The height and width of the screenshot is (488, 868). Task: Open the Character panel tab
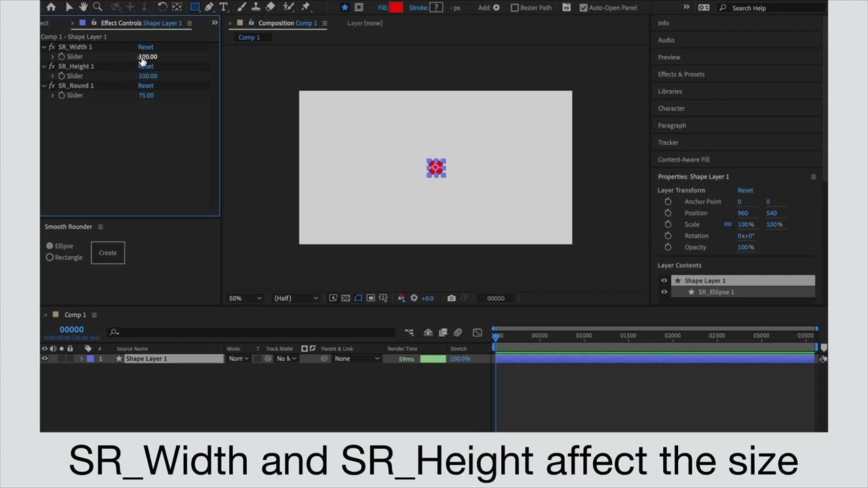click(x=671, y=108)
